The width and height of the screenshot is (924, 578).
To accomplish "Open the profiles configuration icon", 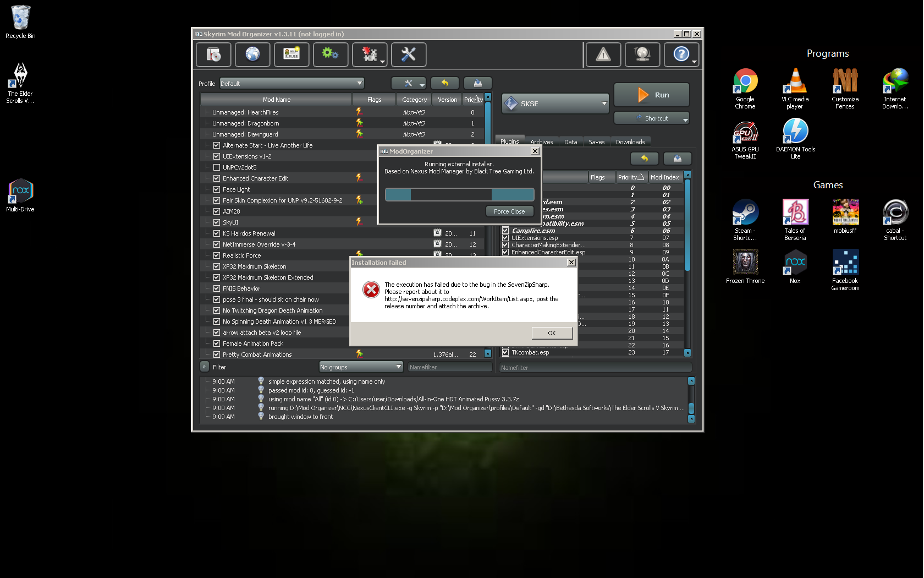I will (291, 54).
